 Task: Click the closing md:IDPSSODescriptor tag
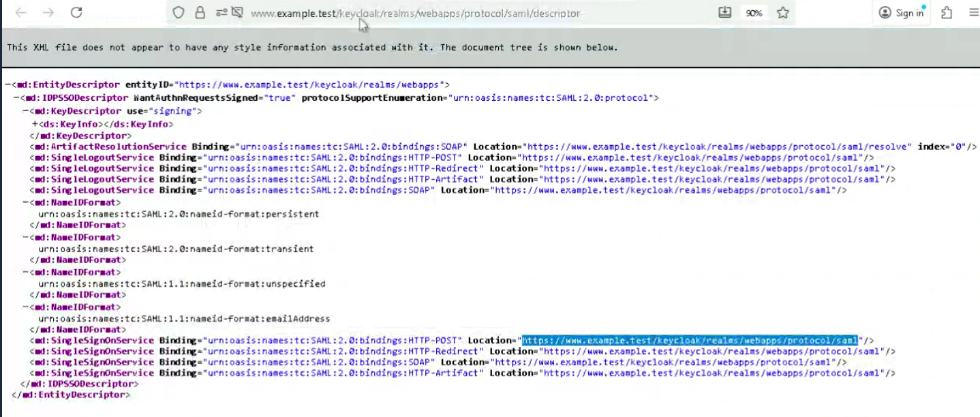pos(80,384)
